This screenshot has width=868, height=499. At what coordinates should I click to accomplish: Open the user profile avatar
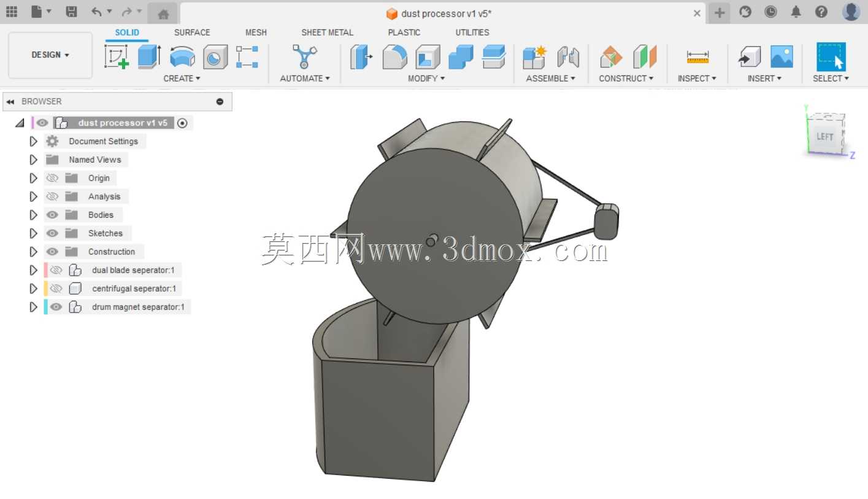tap(851, 11)
